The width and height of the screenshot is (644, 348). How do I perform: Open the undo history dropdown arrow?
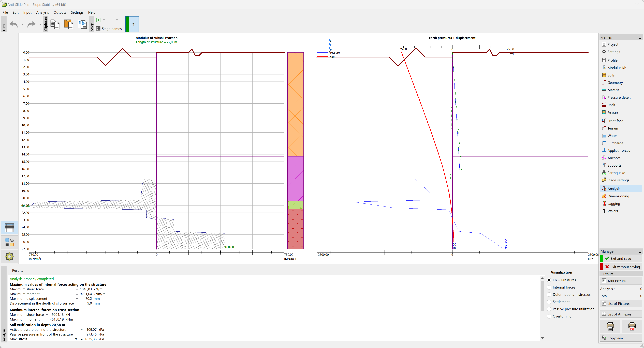pos(22,24)
